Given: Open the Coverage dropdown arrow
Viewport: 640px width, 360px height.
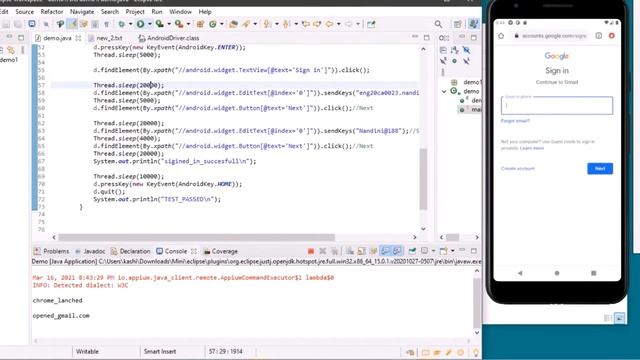Looking at the screenshot, I should (169, 24).
